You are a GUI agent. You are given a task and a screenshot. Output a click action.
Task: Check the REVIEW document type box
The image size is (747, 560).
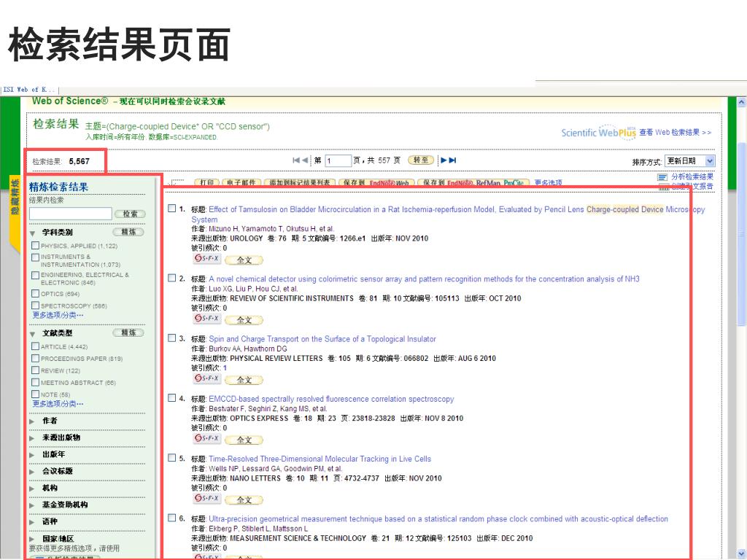click(35, 370)
